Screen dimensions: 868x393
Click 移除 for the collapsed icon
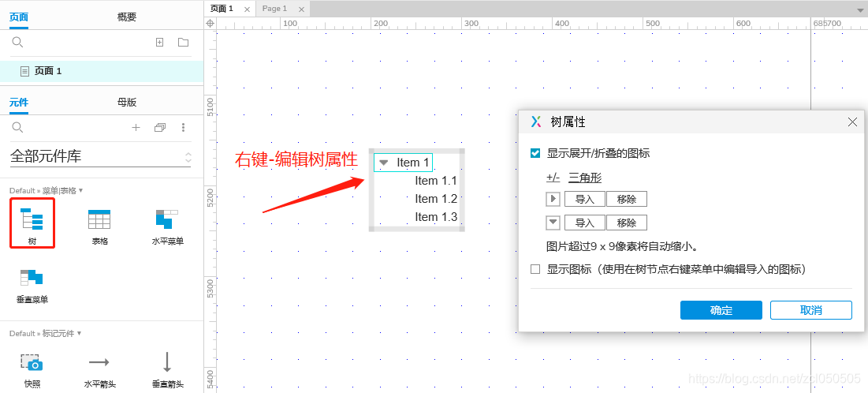[x=627, y=199]
